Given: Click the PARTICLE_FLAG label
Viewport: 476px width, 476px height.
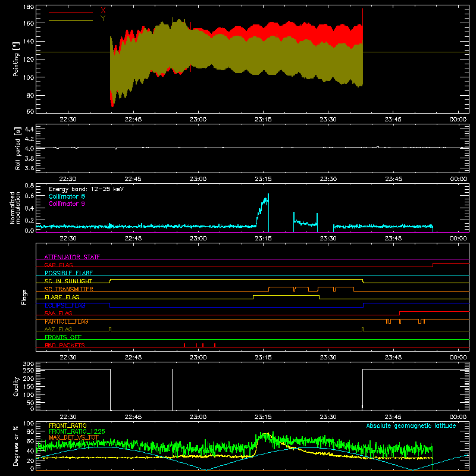Looking at the screenshot, I should 67,321.
